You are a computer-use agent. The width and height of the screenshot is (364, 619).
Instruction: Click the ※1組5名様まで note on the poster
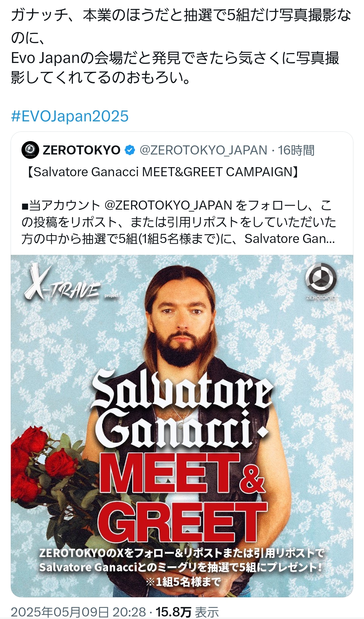coord(184,582)
